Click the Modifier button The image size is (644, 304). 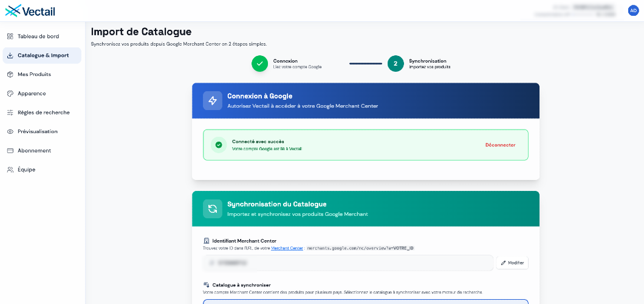click(512, 263)
